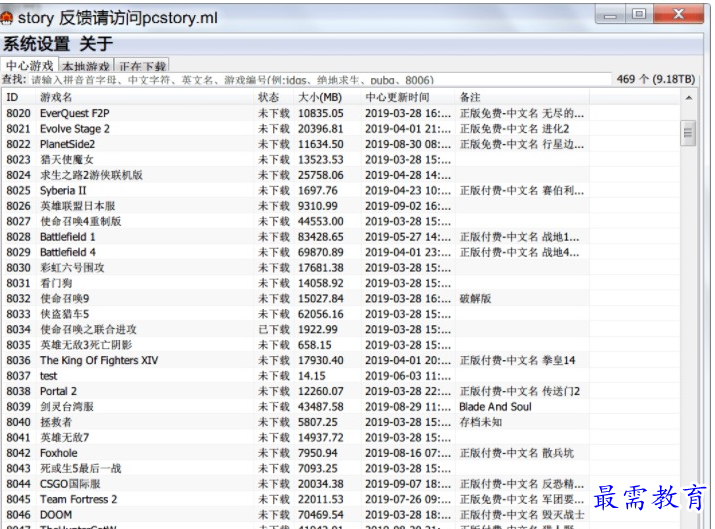Viewport: 715px width, 529px height.
Task: Sort by the 中心更新时间 column header
Action: (408, 97)
